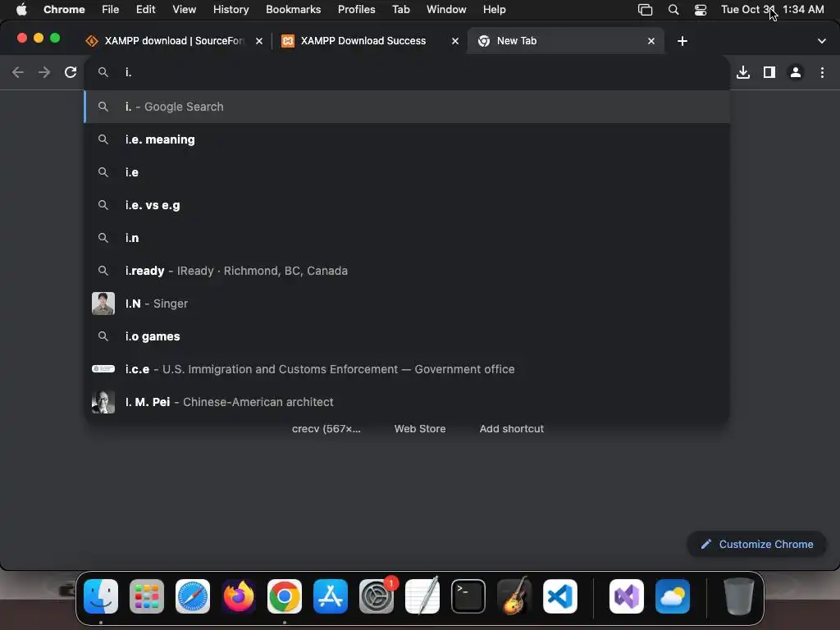
Task: Select 'i. - Google Search' suggestion
Action: (x=407, y=107)
